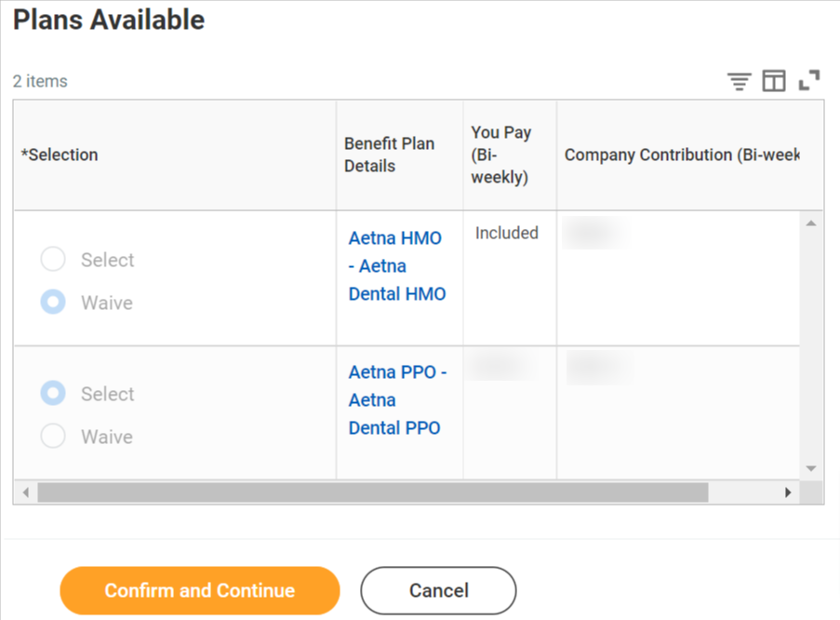840x620 pixels.
Task: Open Aetna PPO - Aetna Dental PPO details
Action: click(397, 400)
